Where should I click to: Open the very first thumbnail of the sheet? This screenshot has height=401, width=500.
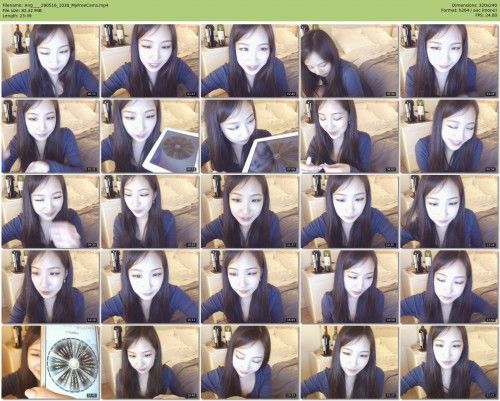click(50, 61)
